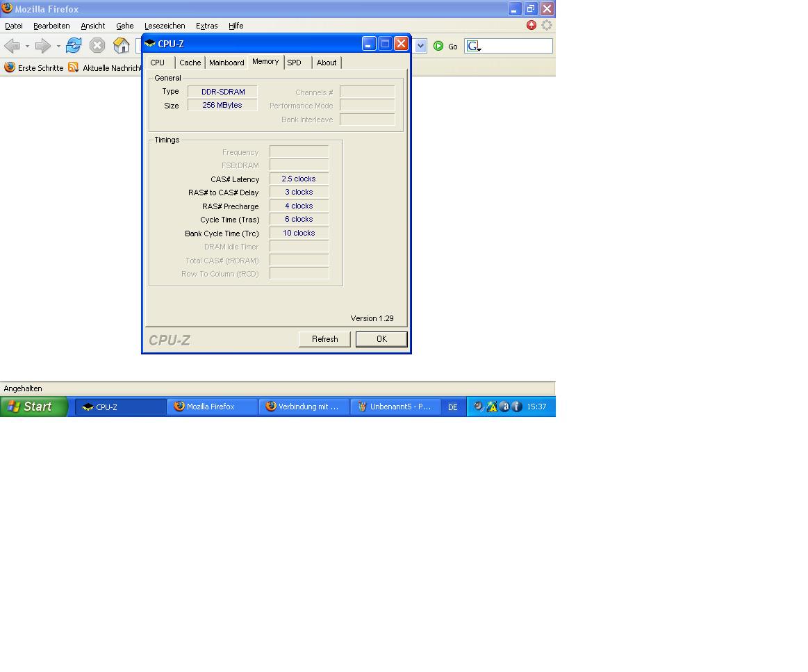Click the 6 clocks Tras value
Viewport: 808px width, 672px height.
(x=299, y=220)
